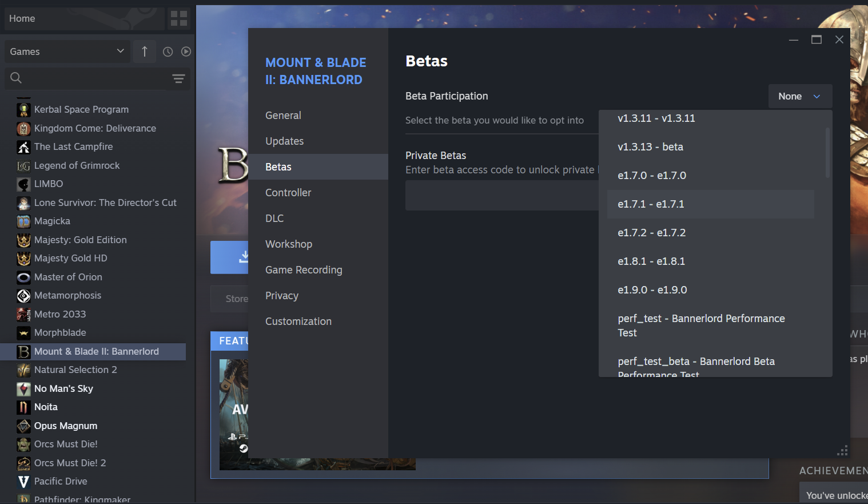Click the Metro 2033 game icon

tap(23, 314)
